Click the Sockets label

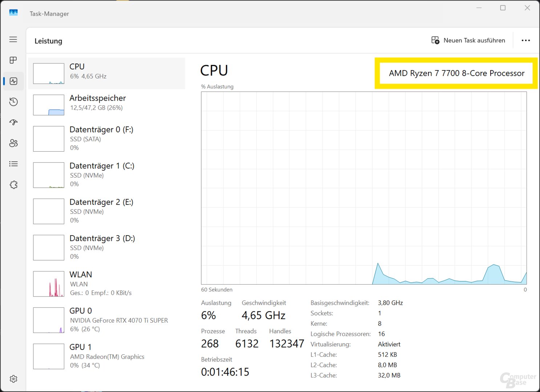[x=322, y=313]
